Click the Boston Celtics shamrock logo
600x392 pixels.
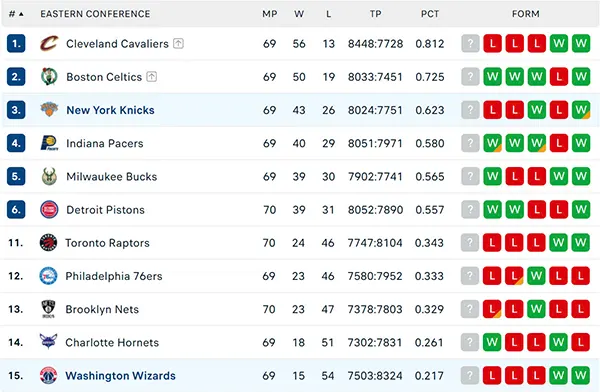[49, 77]
